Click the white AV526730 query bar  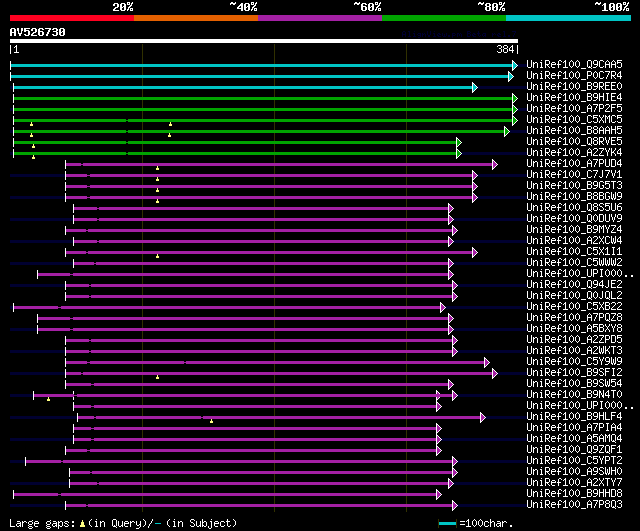coord(264,41)
